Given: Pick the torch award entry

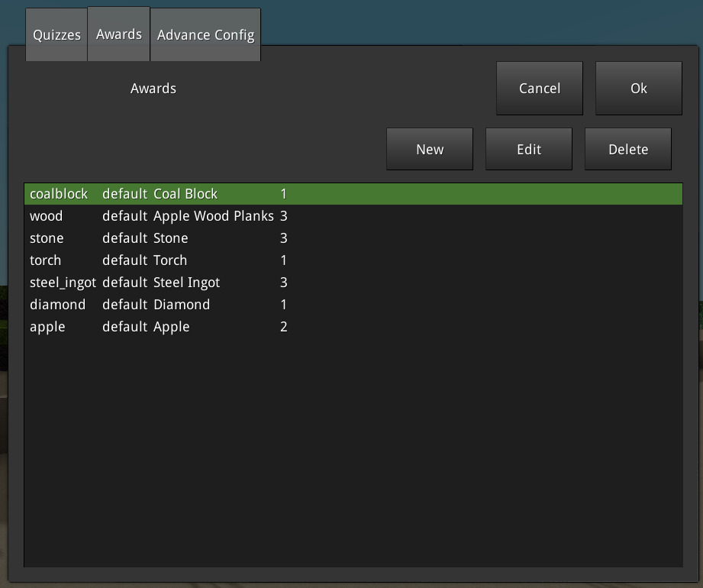Looking at the screenshot, I should [x=45, y=260].
